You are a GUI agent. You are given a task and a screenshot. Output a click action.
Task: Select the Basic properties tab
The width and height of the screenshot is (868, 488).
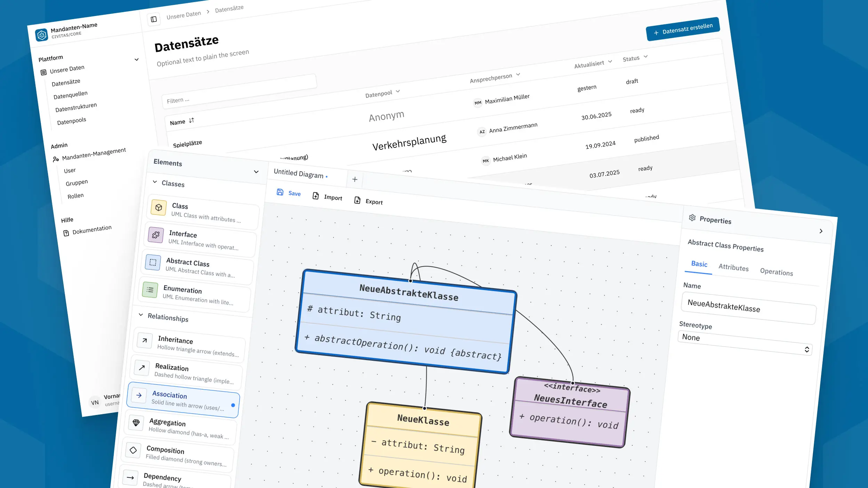699,264
